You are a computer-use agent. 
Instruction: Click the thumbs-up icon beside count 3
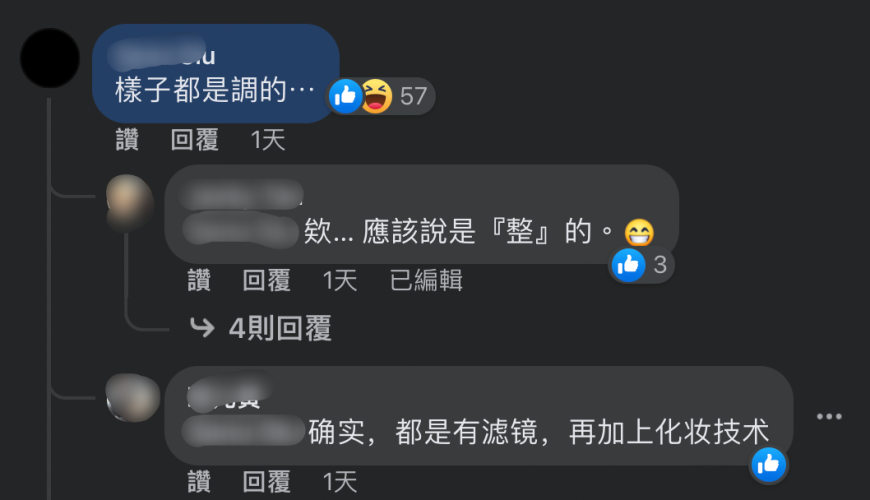point(628,265)
